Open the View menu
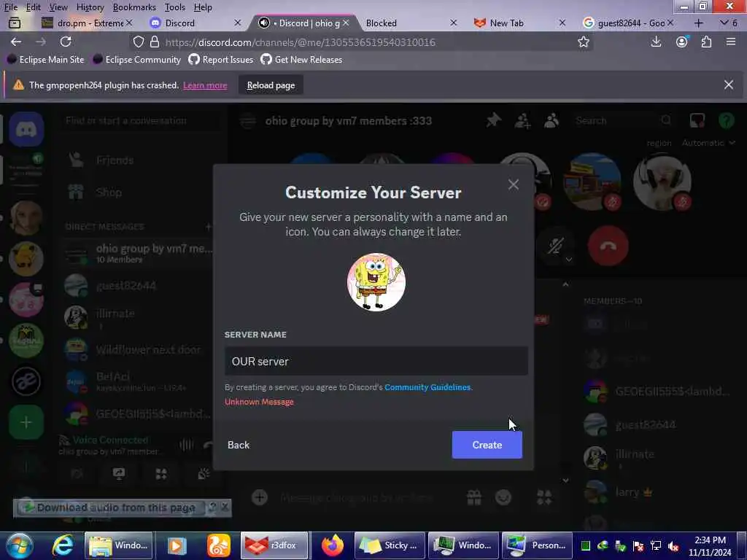 coord(58,7)
